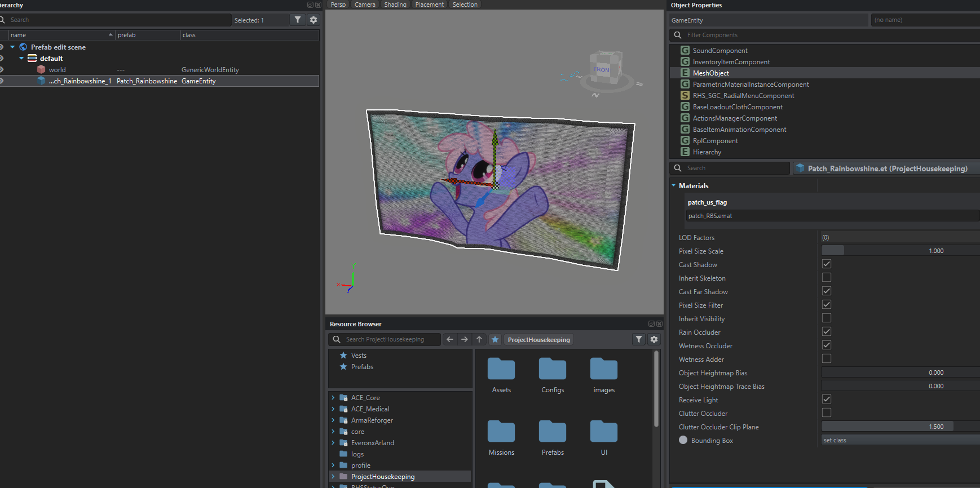Image resolution: width=980 pixels, height=488 pixels.
Task: Collapse the Prefab edit scene node
Action: coord(12,47)
